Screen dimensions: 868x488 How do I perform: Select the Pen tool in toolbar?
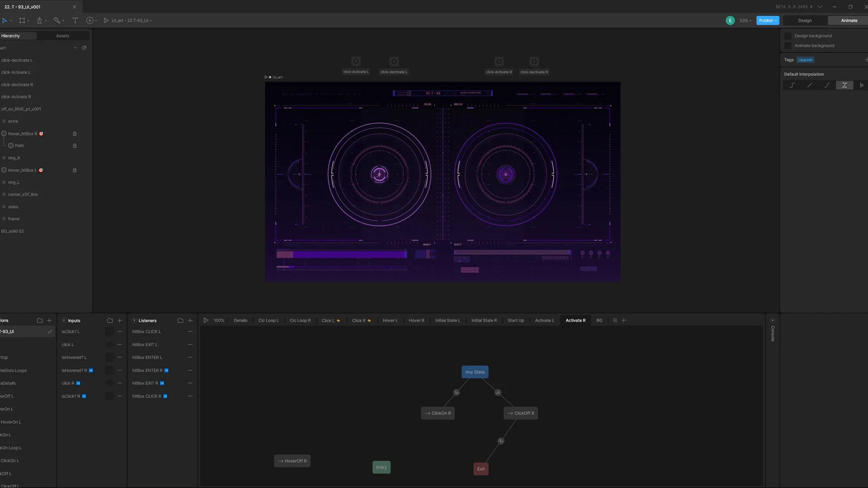pyautogui.click(x=39, y=20)
